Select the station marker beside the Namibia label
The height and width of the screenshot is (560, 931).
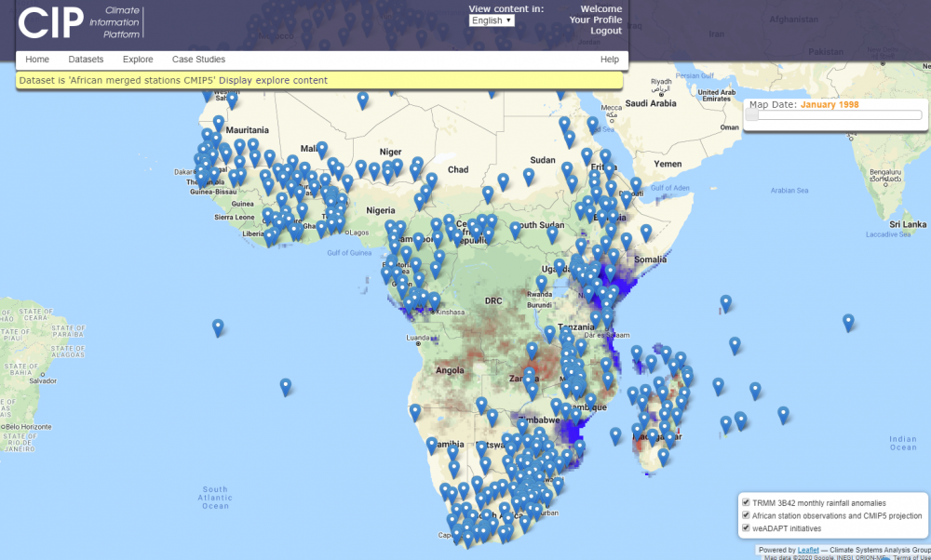click(x=432, y=446)
